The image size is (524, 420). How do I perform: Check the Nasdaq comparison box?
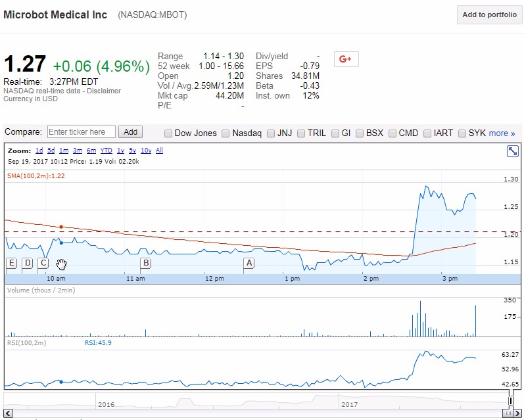[x=226, y=133]
